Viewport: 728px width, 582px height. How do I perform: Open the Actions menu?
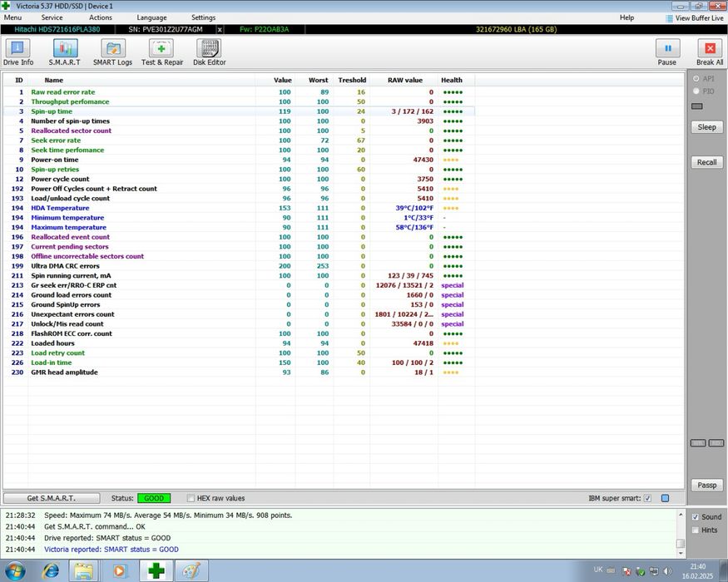[101, 17]
